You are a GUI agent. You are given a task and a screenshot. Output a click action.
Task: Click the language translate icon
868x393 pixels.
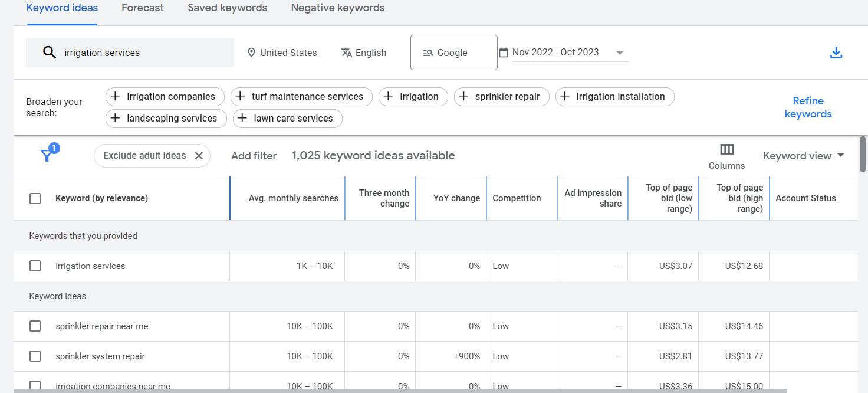347,53
